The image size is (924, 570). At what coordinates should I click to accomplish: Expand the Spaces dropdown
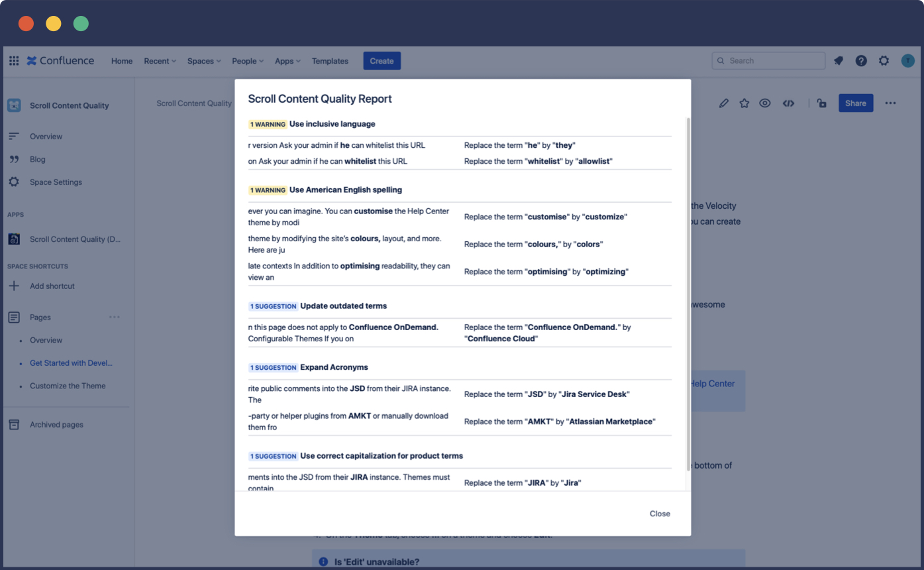204,61
